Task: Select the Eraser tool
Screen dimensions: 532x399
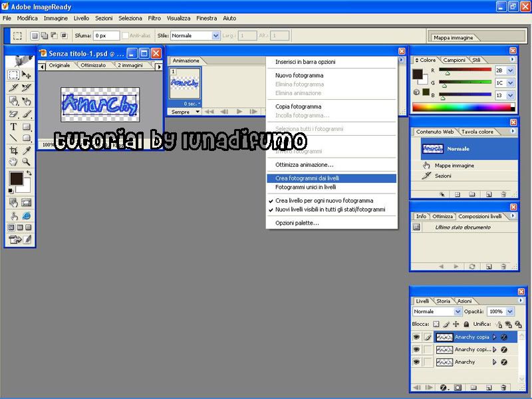Action: tap(13, 114)
